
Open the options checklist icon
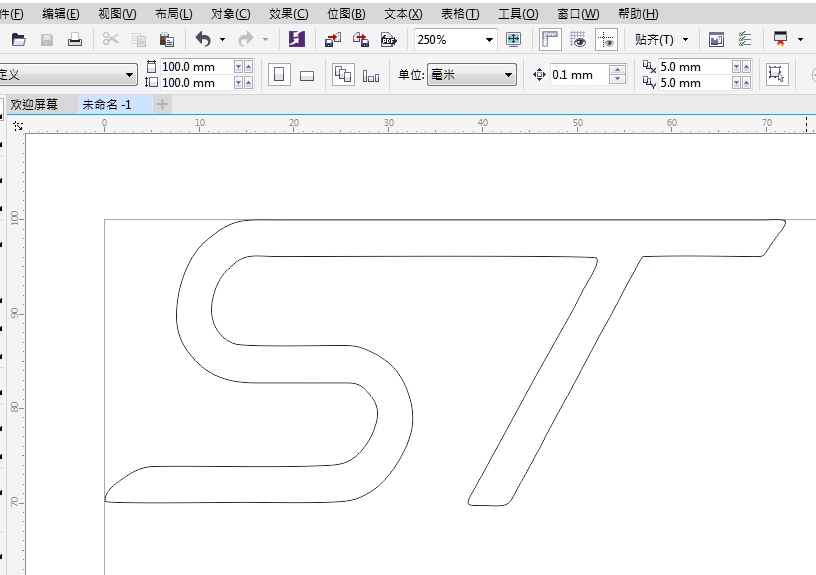pos(745,40)
